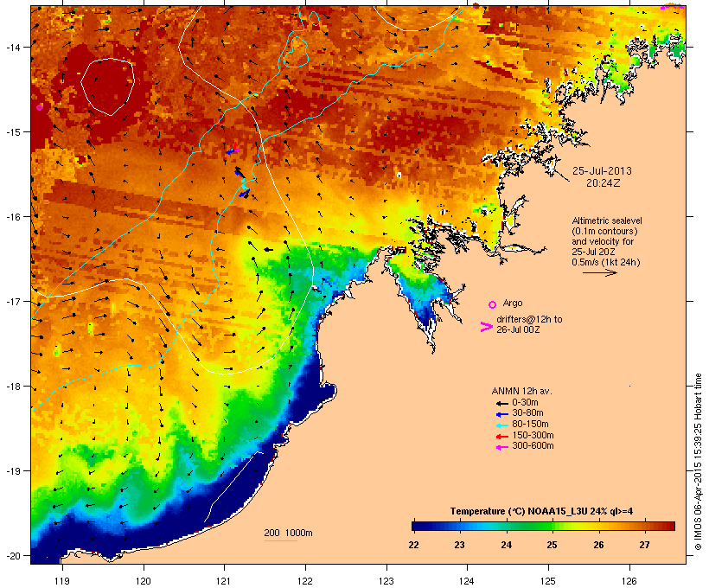Click the latitude axis label '-15'
Viewport: 709px width, 588px height.
pyautogui.click(x=13, y=132)
